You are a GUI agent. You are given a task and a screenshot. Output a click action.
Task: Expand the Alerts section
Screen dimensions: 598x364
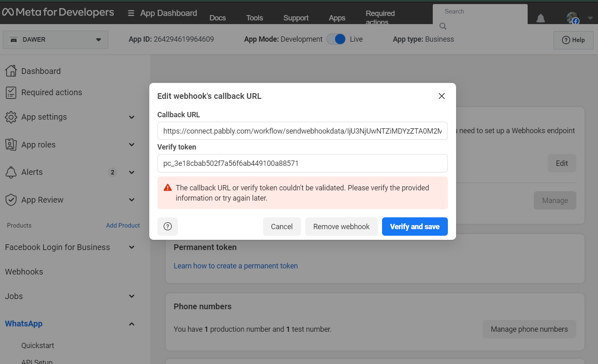tap(132, 172)
